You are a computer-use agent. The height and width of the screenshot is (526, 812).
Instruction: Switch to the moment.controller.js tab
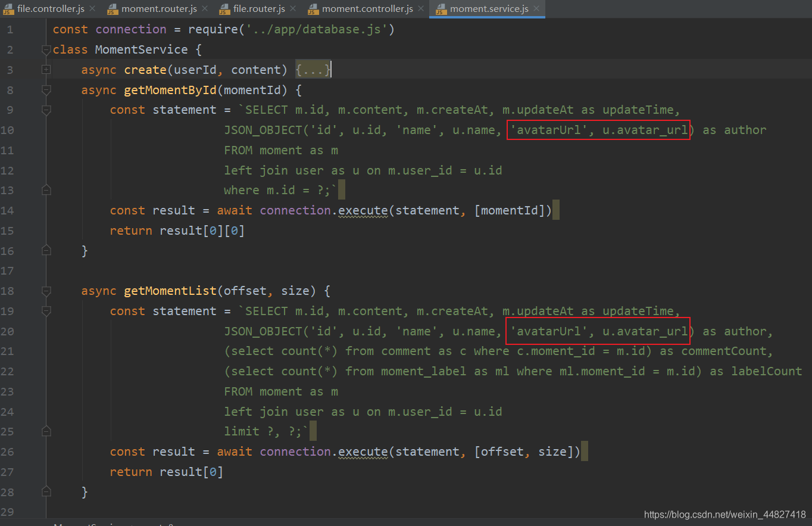[367, 9]
